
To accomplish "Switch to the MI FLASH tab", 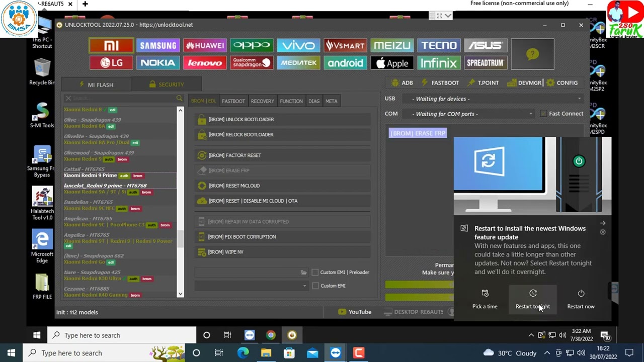I will pyautogui.click(x=96, y=84).
